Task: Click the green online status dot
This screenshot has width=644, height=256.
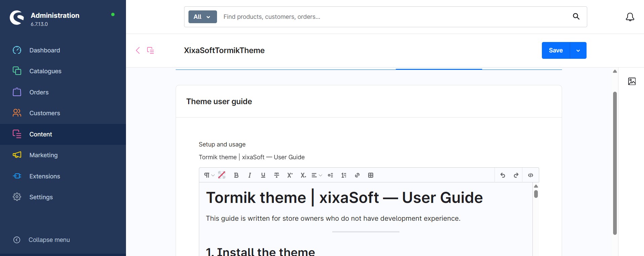Action: coord(113,14)
